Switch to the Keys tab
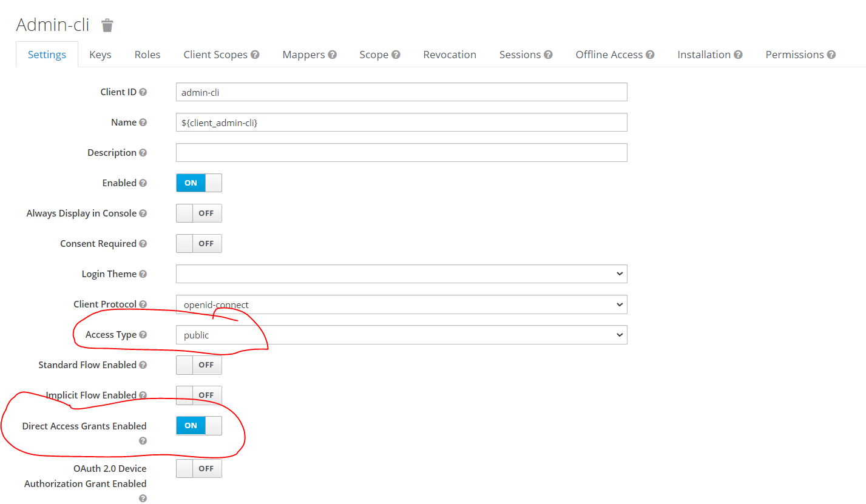 coord(100,54)
